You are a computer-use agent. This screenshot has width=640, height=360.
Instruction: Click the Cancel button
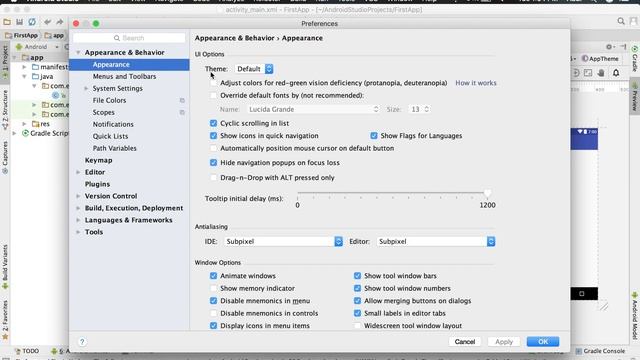click(x=464, y=342)
